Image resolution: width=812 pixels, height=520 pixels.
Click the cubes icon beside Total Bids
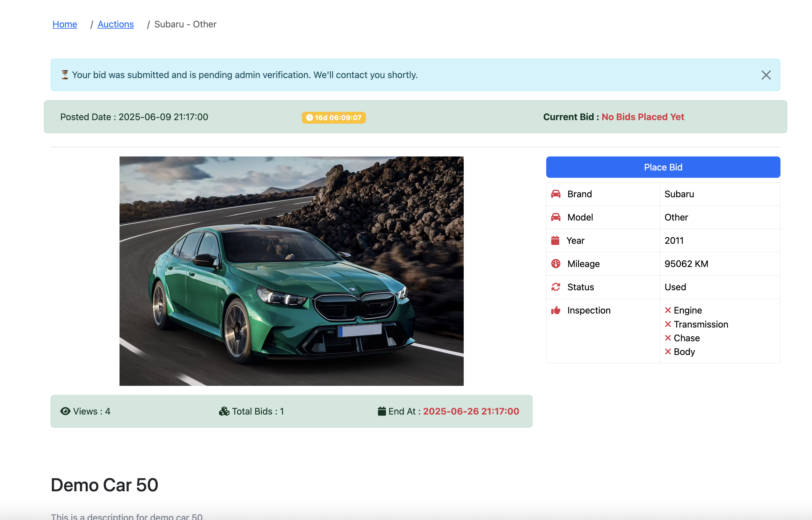point(224,411)
